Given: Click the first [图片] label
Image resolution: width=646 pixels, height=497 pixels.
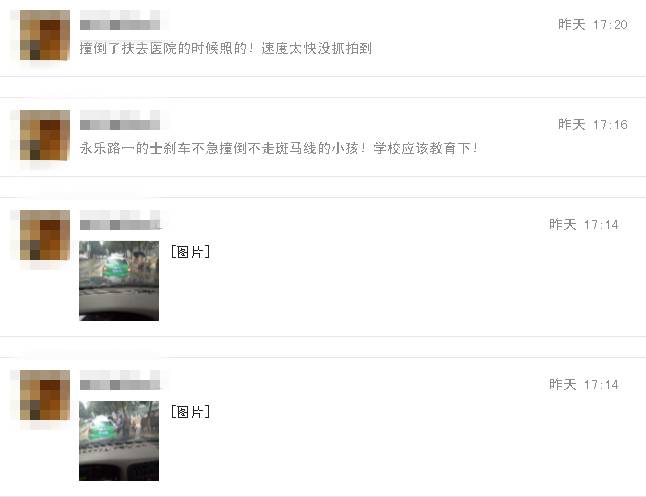Looking at the screenshot, I should pyautogui.click(x=190, y=251).
